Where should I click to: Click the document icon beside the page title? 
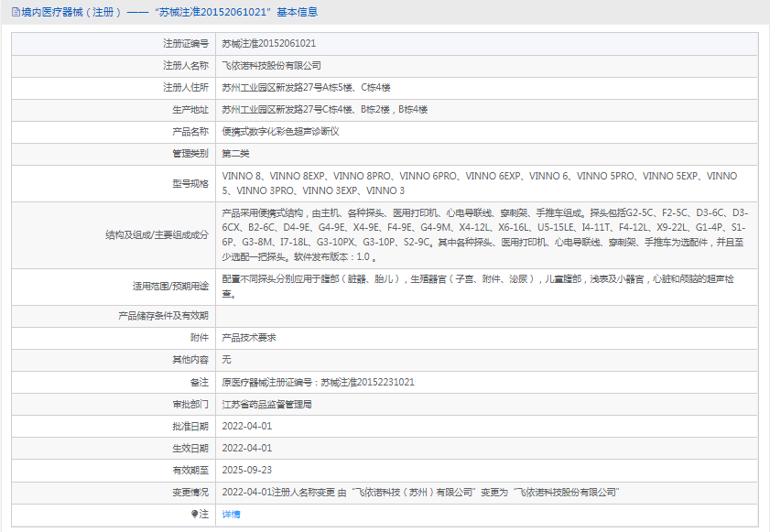16,12
